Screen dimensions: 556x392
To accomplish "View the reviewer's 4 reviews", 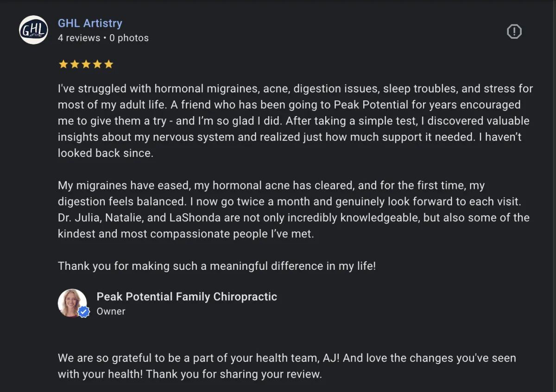I will click(x=79, y=38).
